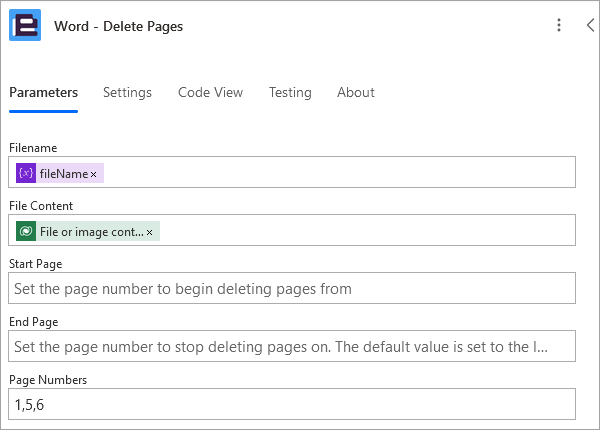
Task: Open the About tab
Action: coord(356,93)
